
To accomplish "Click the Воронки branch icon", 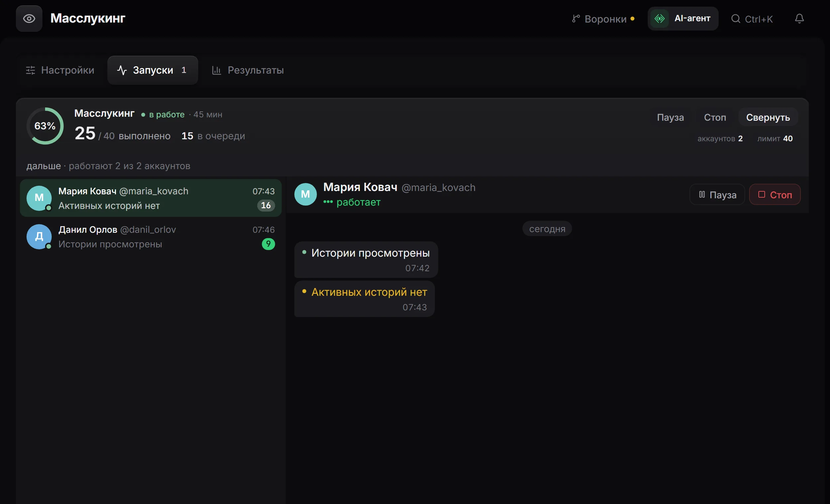I will click(x=576, y=19).
